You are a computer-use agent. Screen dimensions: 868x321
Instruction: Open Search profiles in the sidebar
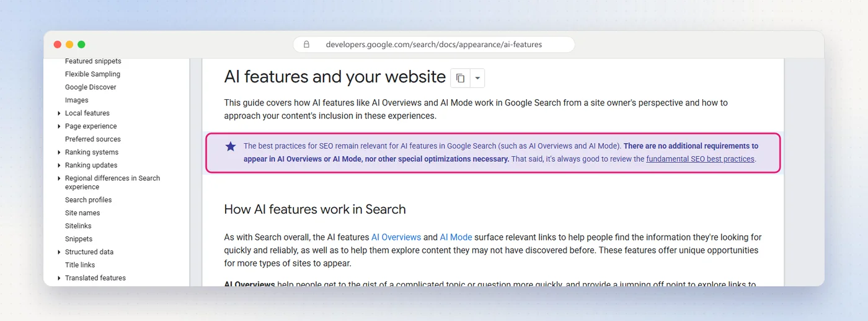[89, 200]
